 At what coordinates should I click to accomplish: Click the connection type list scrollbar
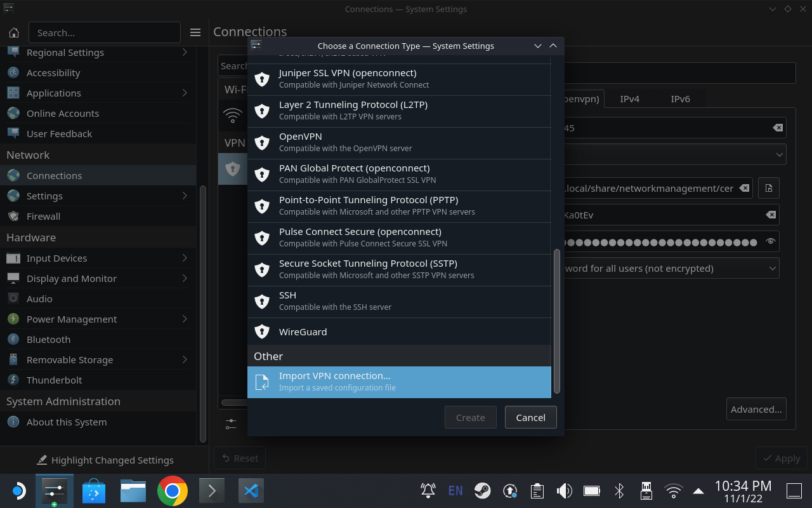557,321
